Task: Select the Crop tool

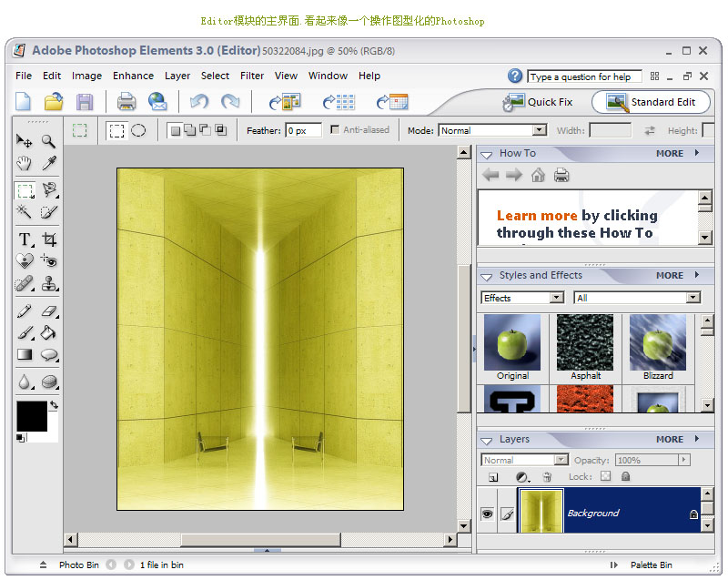Action: click(49, 239)
